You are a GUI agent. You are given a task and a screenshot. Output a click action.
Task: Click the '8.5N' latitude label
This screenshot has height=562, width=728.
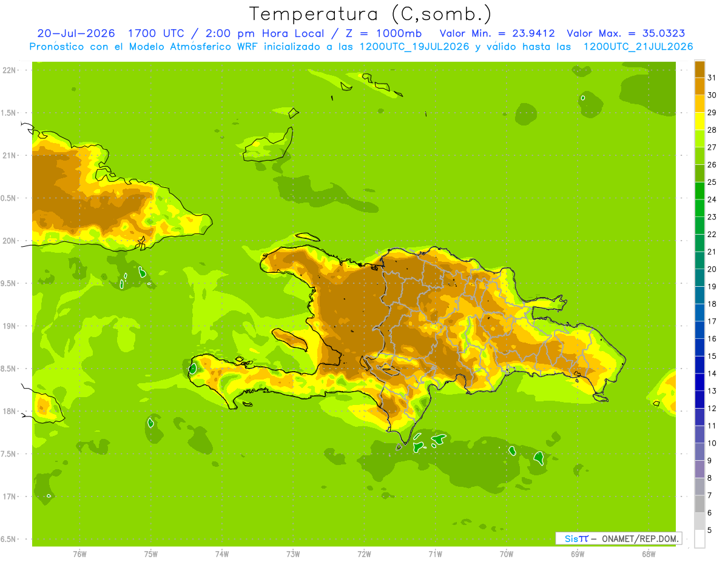pyautogui.click(x=9, y=369)
